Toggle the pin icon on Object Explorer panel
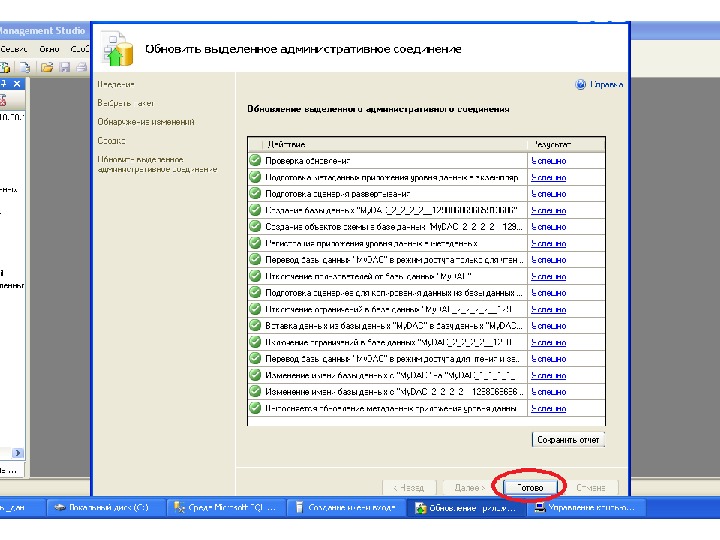The height and width of the screenshot is (540, 720). 3,84
